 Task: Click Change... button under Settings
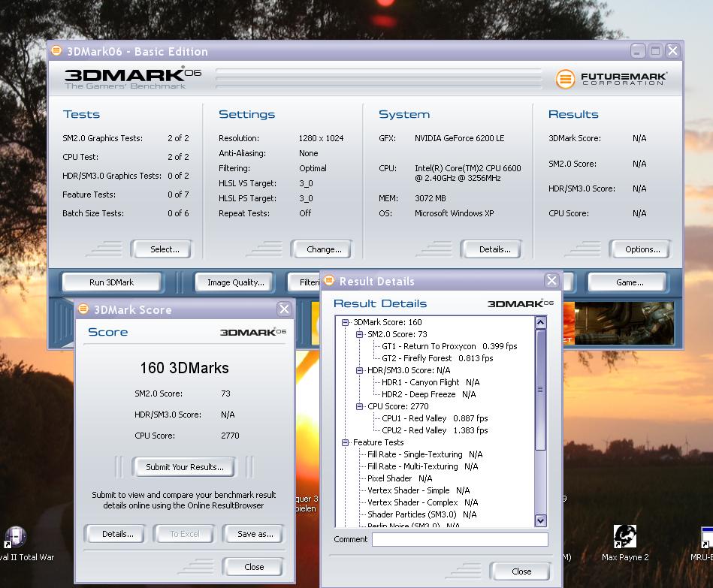tap(322, 249)
